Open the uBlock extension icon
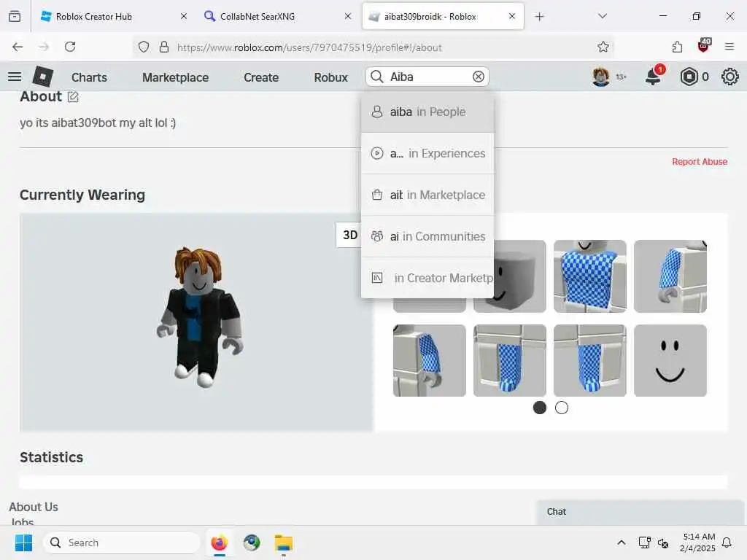The width and height of the screenshot is (747, 560). click(x=704, y=46)
